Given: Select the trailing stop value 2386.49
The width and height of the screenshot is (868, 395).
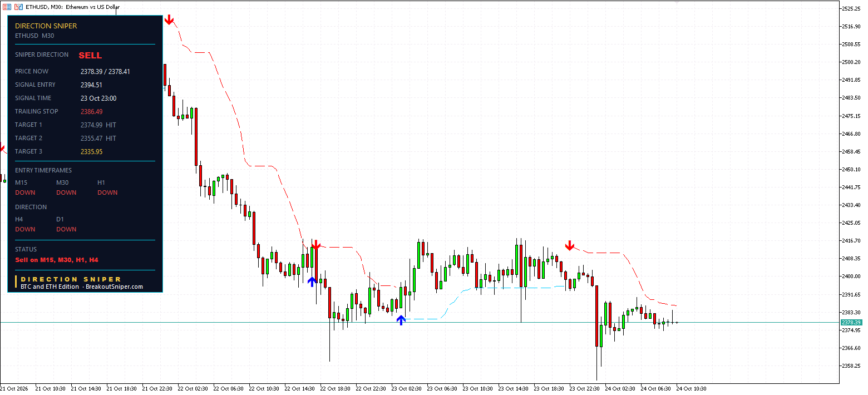Looking at the screenshot, I should pos(91,112).
